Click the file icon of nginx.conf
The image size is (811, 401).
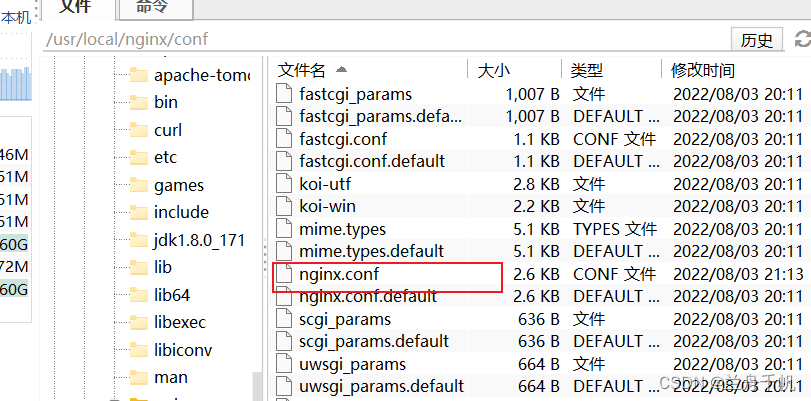(283, 274)
